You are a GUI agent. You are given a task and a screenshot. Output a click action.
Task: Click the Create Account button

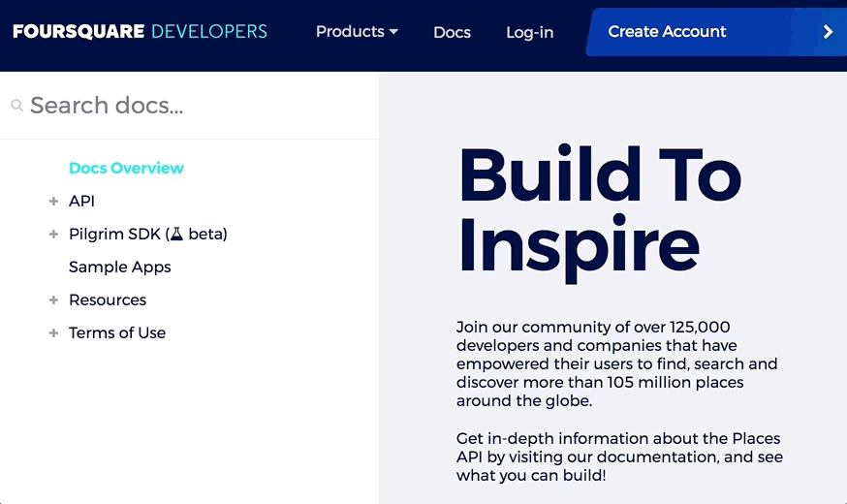(716, 32)
